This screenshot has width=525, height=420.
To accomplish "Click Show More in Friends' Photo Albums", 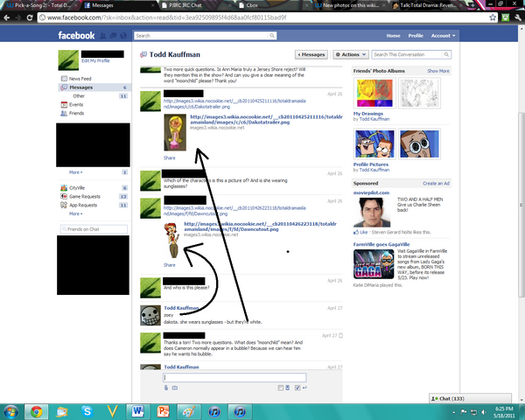I will [438, 71].
